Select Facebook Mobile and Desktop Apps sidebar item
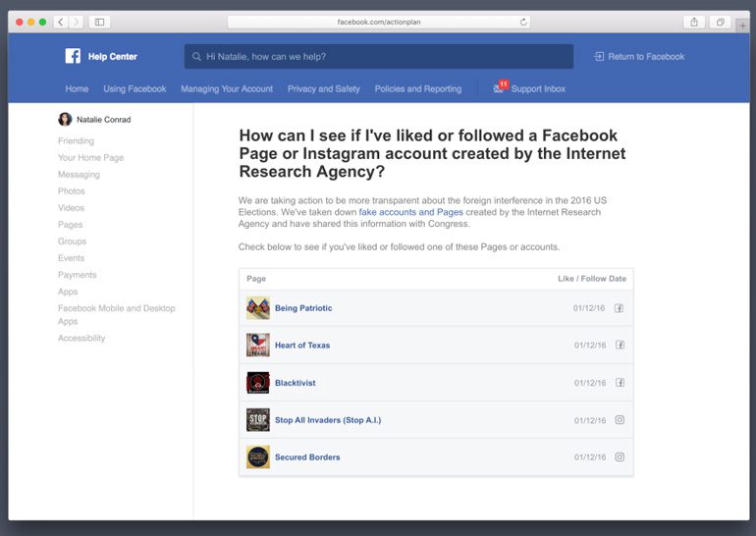This screenshot has height=536, width=756. click(x=116, y=314)
